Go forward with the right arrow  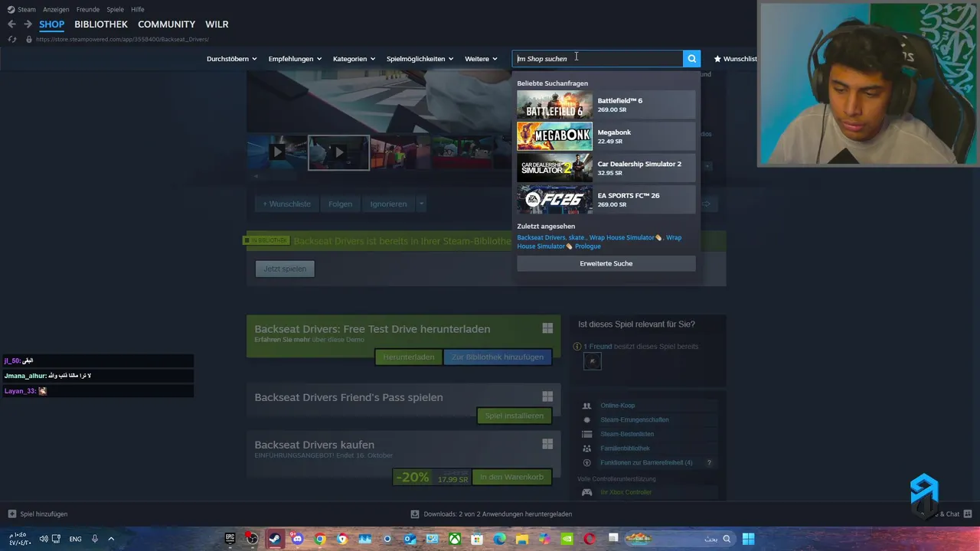tap(28, 24)
